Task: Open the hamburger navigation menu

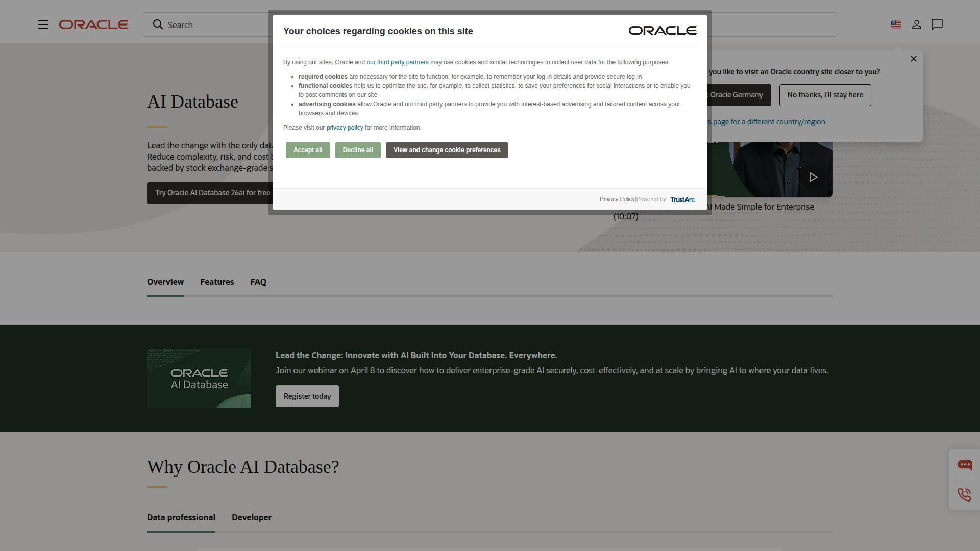Action: tap(42, 24)
